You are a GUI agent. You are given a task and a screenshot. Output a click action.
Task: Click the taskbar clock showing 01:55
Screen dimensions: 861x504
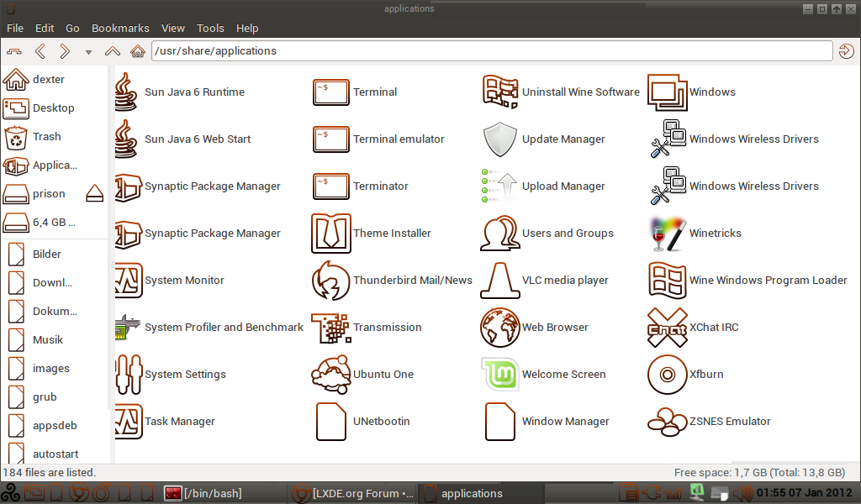(804, 492)
